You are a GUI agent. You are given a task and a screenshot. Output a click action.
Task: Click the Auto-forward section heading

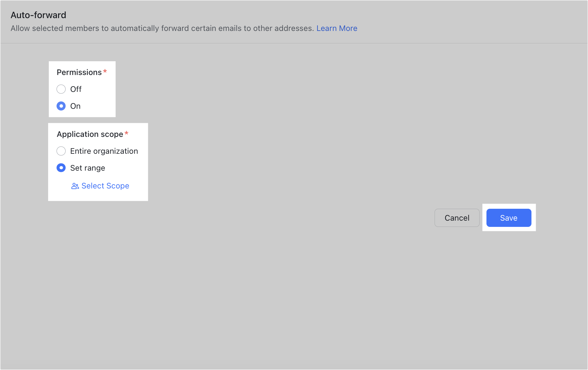click(x=38, y=15)
